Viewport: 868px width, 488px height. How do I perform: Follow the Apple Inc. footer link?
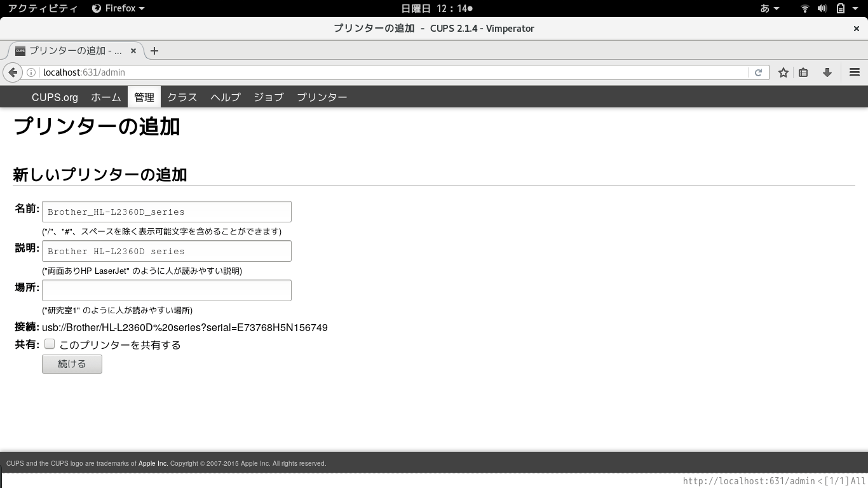[x=153, y=464]
